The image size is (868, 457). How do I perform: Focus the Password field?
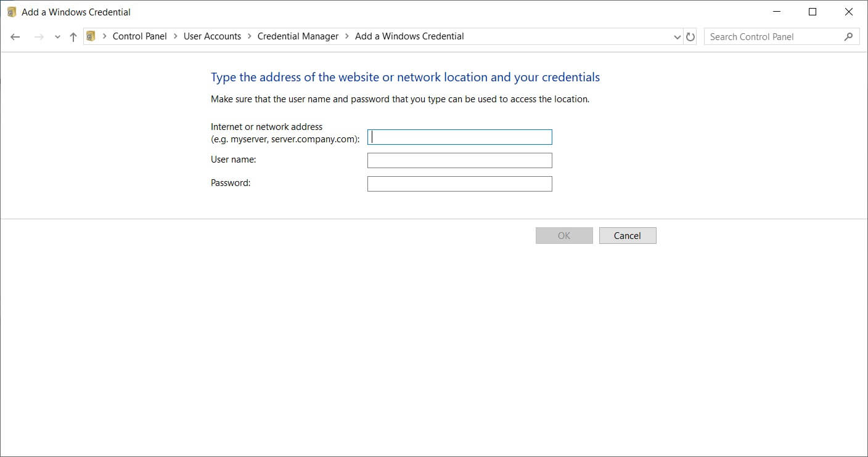460,184
